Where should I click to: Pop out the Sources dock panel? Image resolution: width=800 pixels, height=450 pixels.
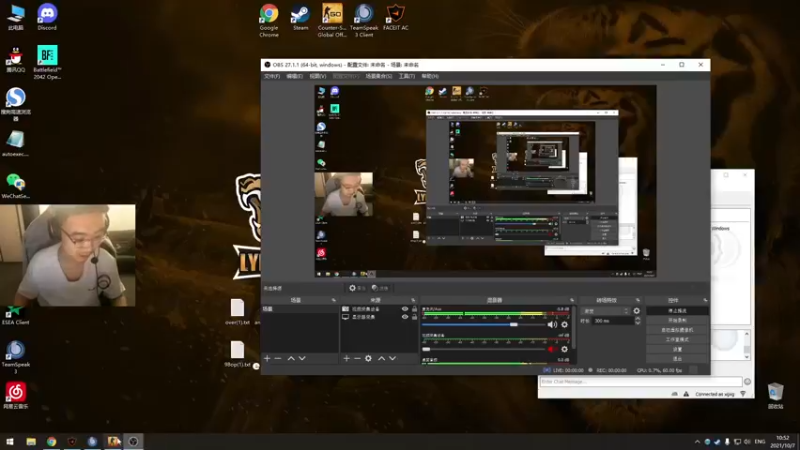point(413,301)
